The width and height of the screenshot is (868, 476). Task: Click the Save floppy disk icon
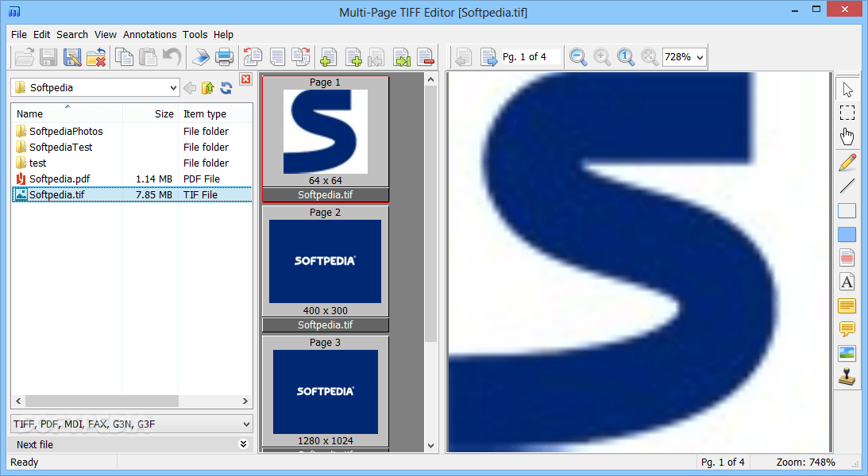click(x=48, y=57)
